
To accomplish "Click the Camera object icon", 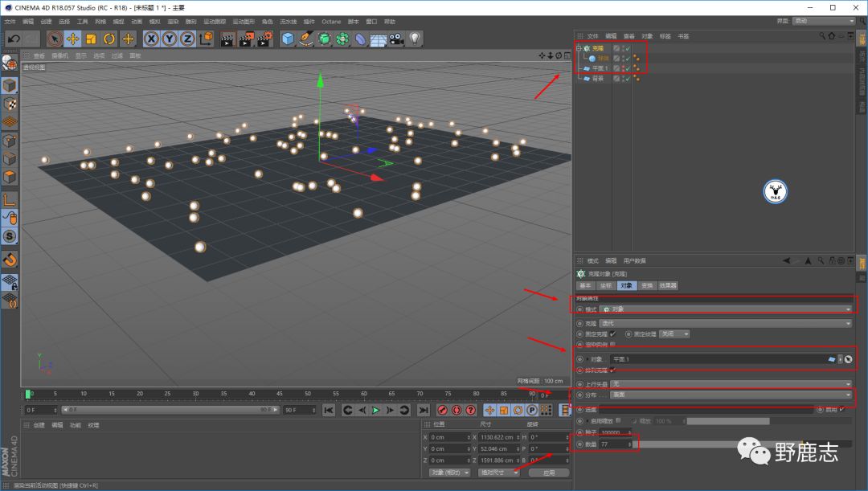I will [x=396, y=39].
